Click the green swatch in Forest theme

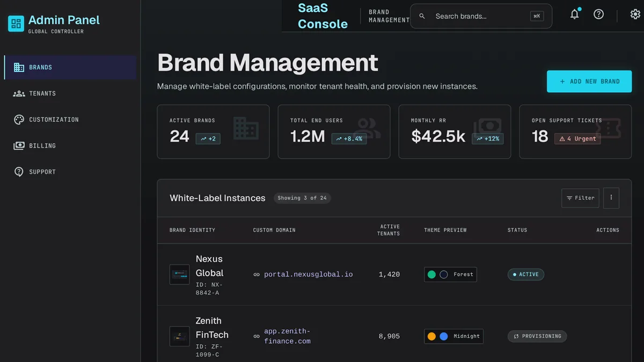tap(431, 275)
